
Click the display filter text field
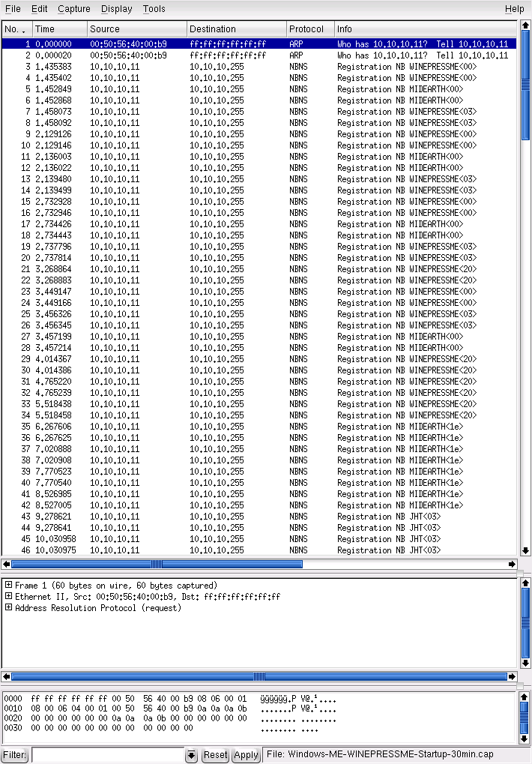tap(107, 755)
